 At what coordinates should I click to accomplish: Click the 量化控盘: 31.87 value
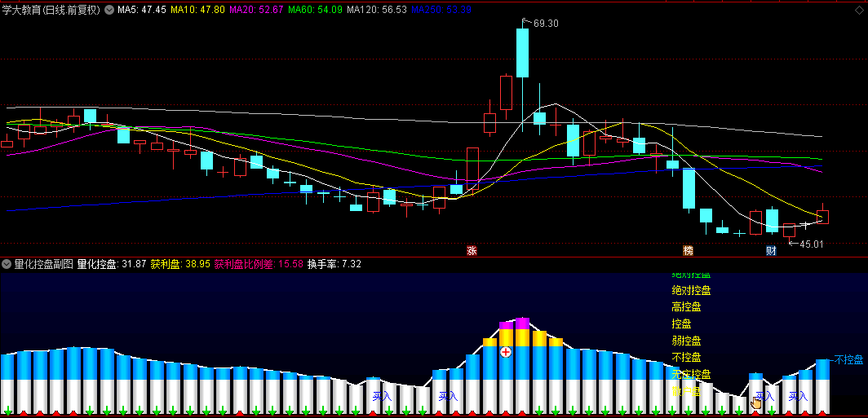112,264
